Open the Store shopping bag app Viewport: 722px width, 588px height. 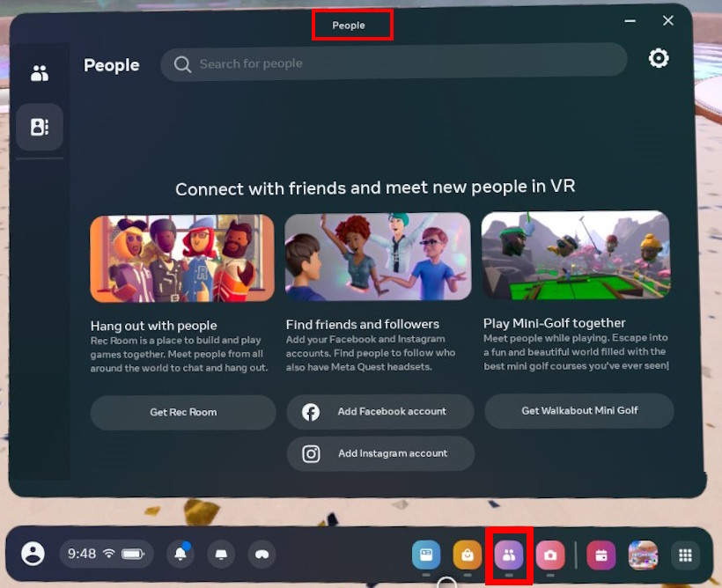coord(467,555)
